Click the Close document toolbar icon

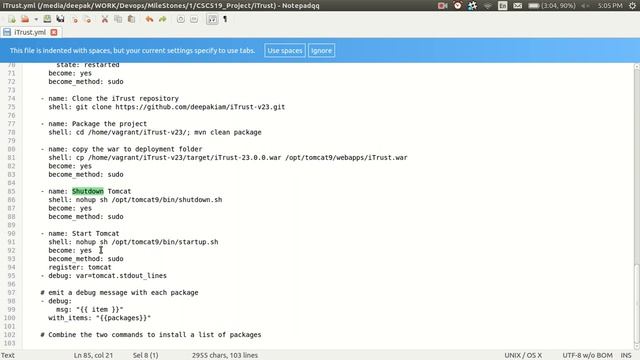pyautogui.click(x=74, y=19)
